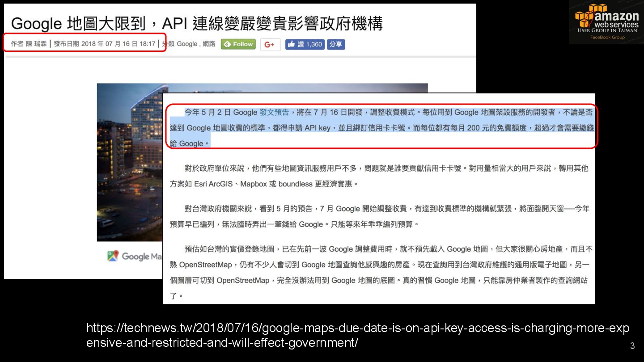644x362 pixels.
Task: Click the text Esri ArcGIS、Mapbox 或 boundless
Action: [254, 184]
